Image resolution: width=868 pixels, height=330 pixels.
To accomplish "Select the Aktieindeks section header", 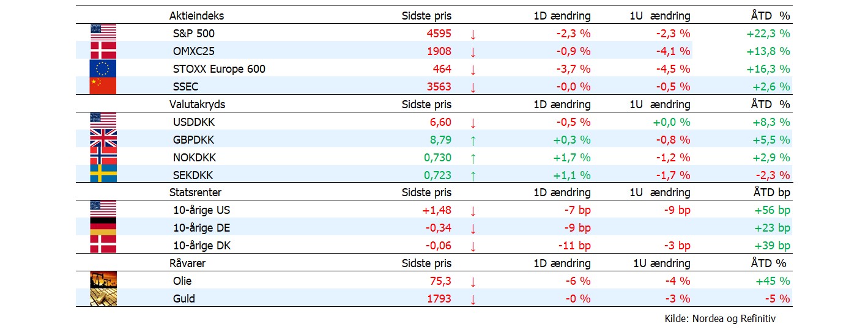I will pos(196,16).
